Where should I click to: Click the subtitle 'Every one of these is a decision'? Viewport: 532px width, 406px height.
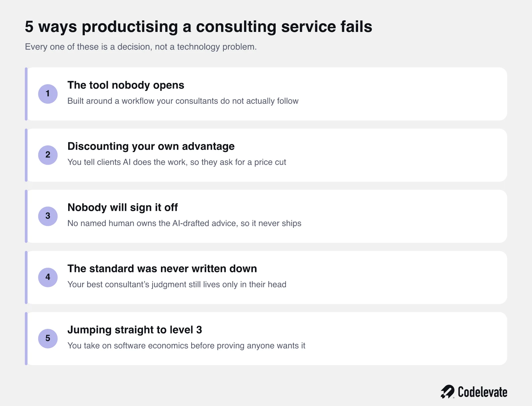[141, 47]
